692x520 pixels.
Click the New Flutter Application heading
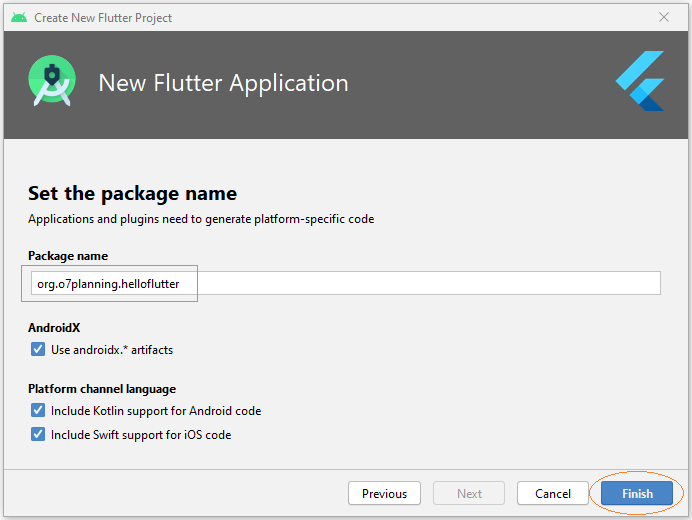click(223, 83)
